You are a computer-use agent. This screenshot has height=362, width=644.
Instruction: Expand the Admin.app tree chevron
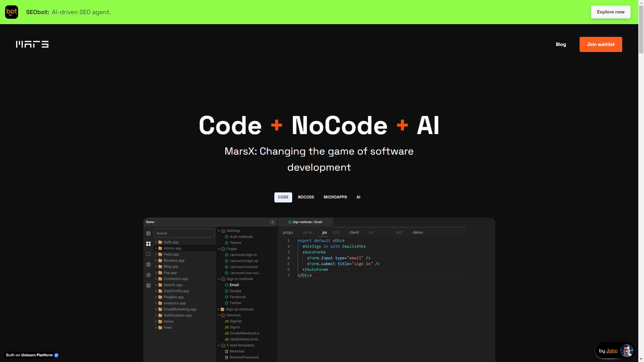[156, 248]
